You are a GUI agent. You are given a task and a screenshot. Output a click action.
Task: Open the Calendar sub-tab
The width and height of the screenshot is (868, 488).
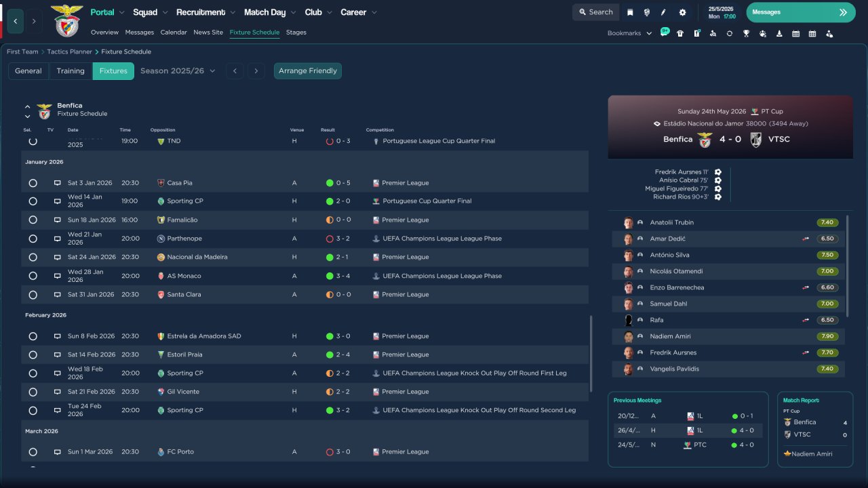click(174, 33)
